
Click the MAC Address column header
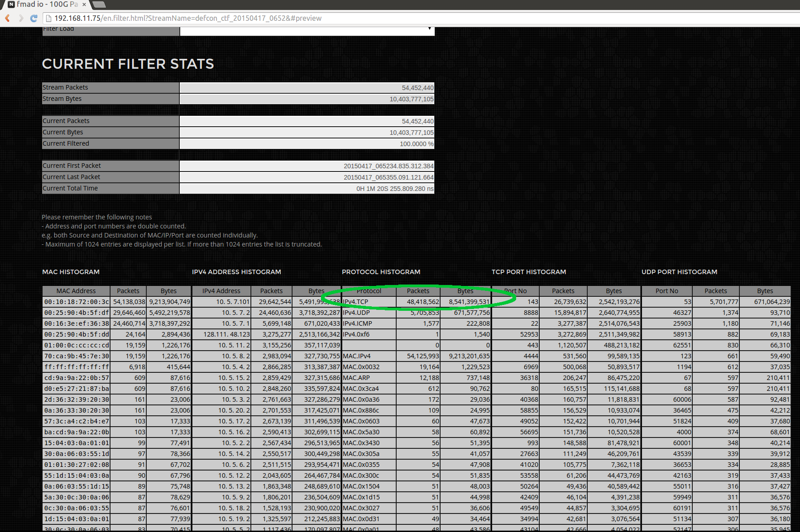pos(76,290)
